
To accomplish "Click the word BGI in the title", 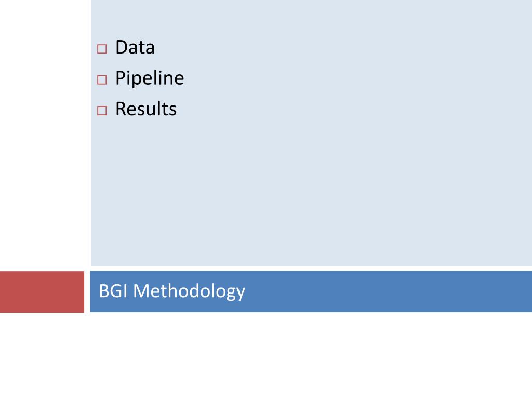I will 113,291.
